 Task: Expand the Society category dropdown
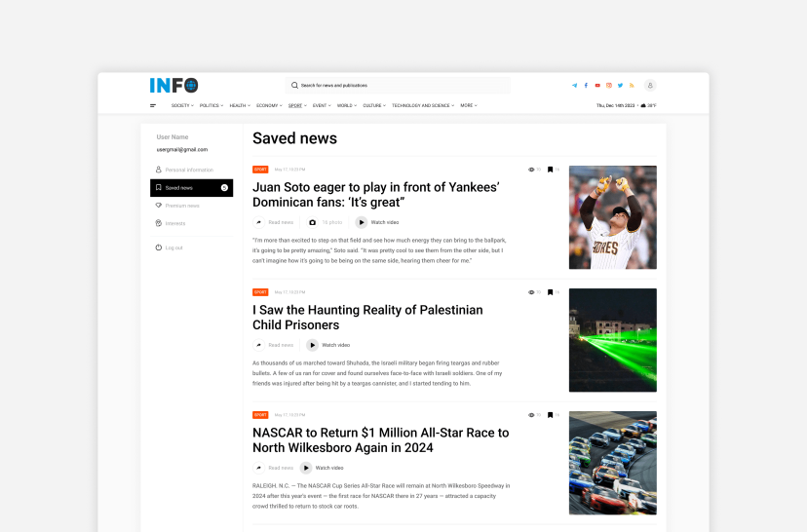pos(182,105)
